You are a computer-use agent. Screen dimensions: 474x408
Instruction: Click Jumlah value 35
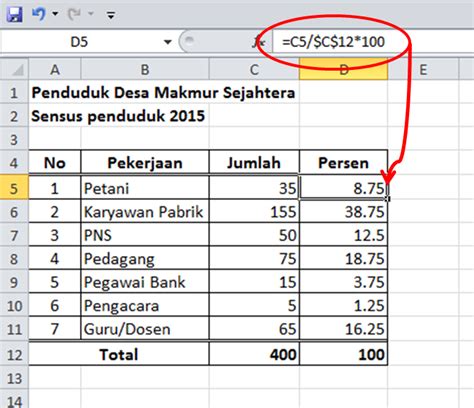pyautogui.click(x=254, y=188)
